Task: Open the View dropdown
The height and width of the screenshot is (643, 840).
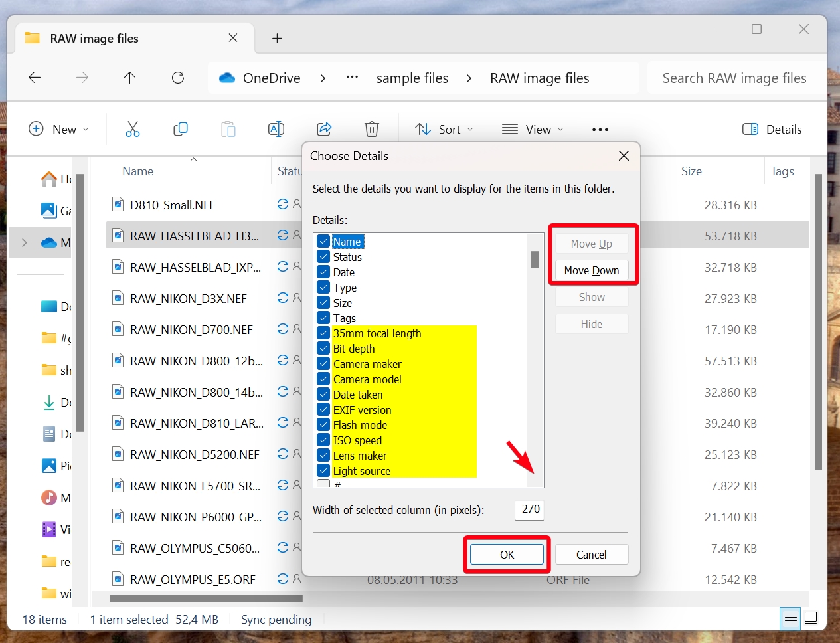Action: [x=532, y=129]
